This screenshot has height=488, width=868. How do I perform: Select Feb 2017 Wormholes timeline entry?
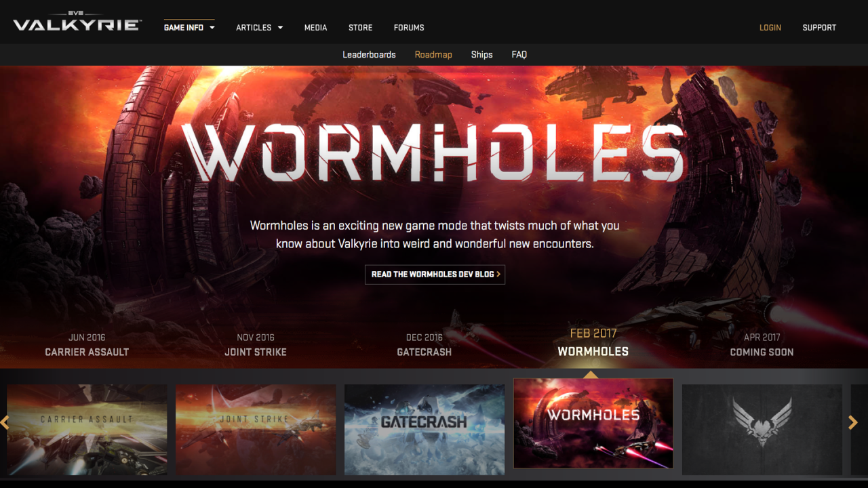593,343
